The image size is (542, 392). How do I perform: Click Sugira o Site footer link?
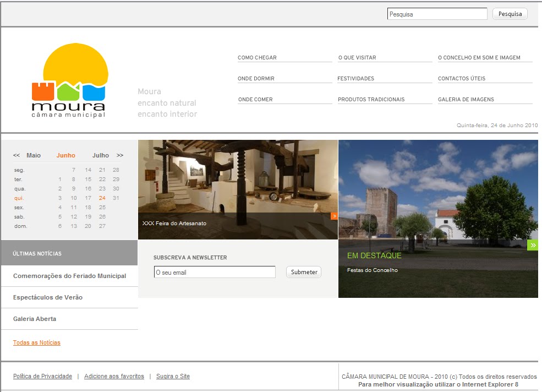click(173, 376)
